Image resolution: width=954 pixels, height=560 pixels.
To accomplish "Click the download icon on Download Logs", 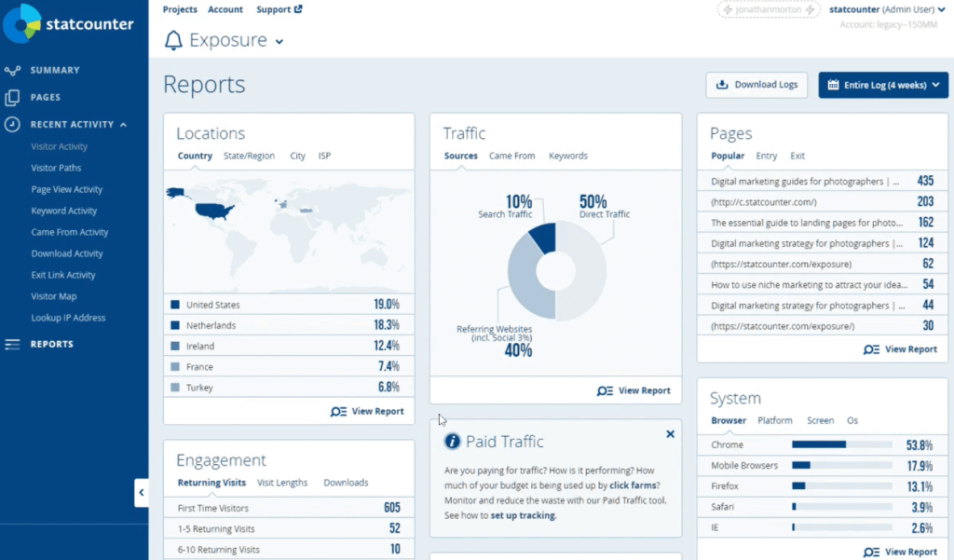I will coord(722,85).
